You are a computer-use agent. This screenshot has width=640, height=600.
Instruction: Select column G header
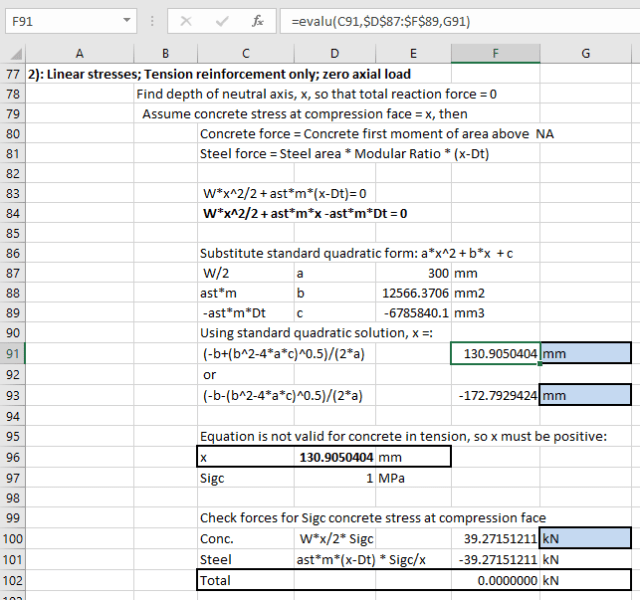point(585,54)
